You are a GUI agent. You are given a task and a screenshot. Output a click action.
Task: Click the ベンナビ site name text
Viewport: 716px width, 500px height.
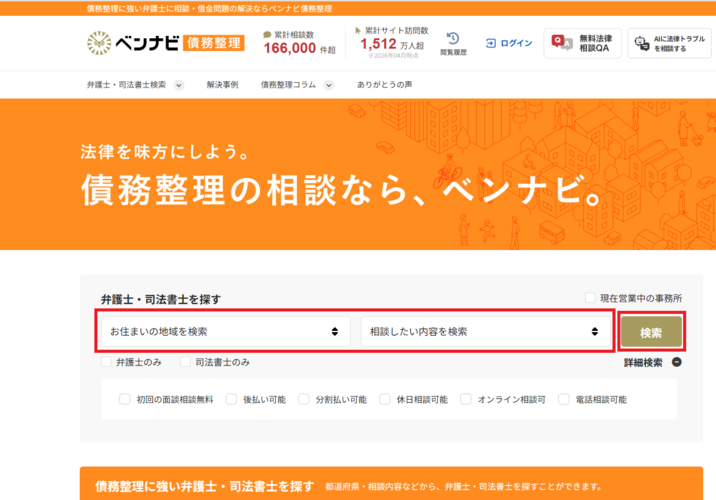[147, 43]
